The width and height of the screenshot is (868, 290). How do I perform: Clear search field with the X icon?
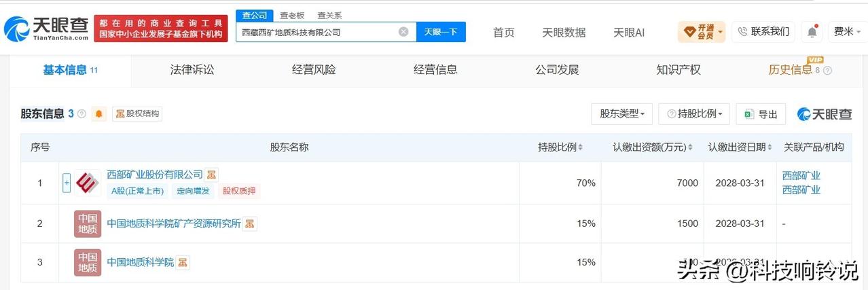403,32
